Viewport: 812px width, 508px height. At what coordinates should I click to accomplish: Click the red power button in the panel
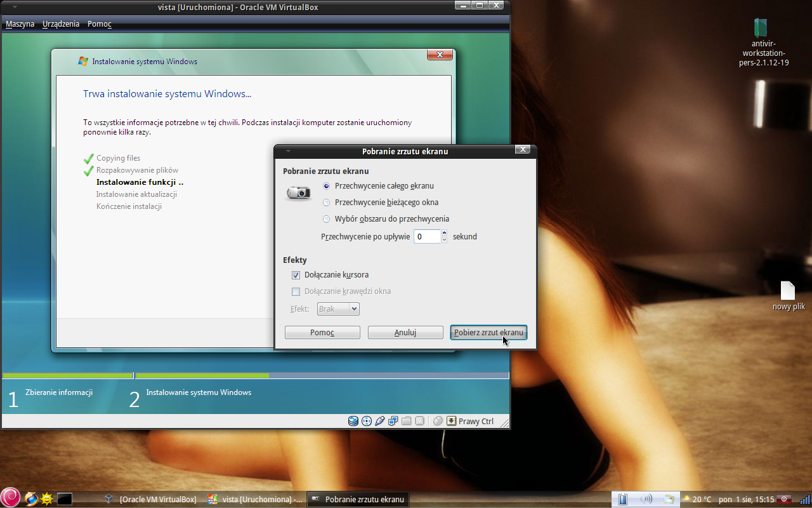click(x=783, y=499)
